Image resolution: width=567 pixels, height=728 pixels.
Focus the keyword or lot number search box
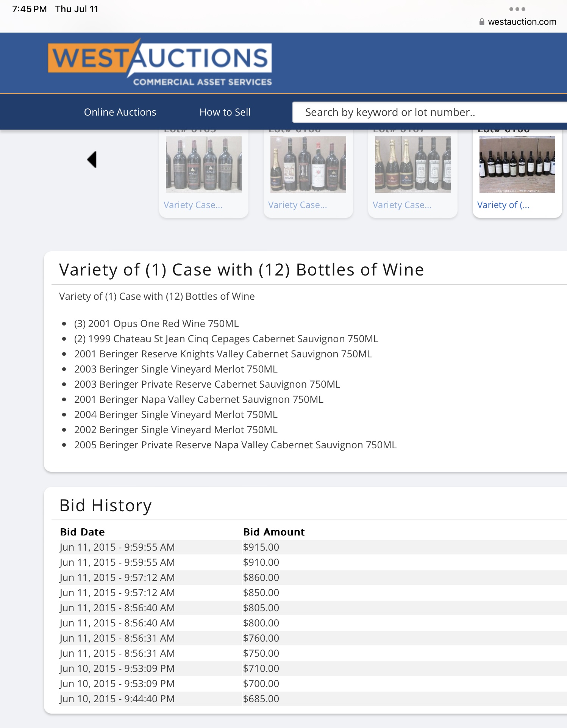(x=428, y=112)
